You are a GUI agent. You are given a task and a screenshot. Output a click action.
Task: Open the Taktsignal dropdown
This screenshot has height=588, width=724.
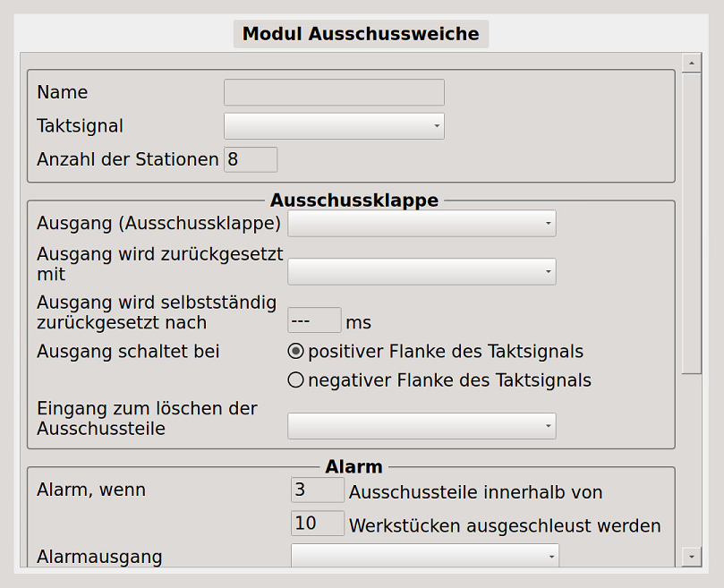point(333,125)
